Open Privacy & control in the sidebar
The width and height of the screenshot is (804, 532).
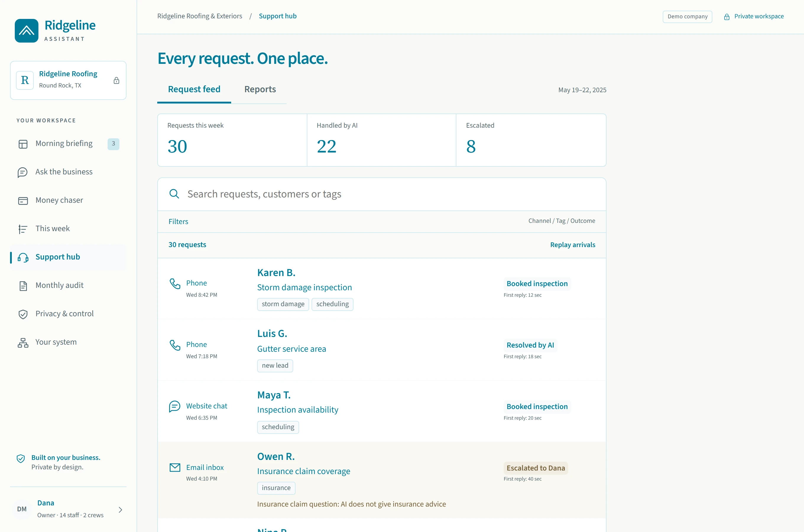pos(68,314)
